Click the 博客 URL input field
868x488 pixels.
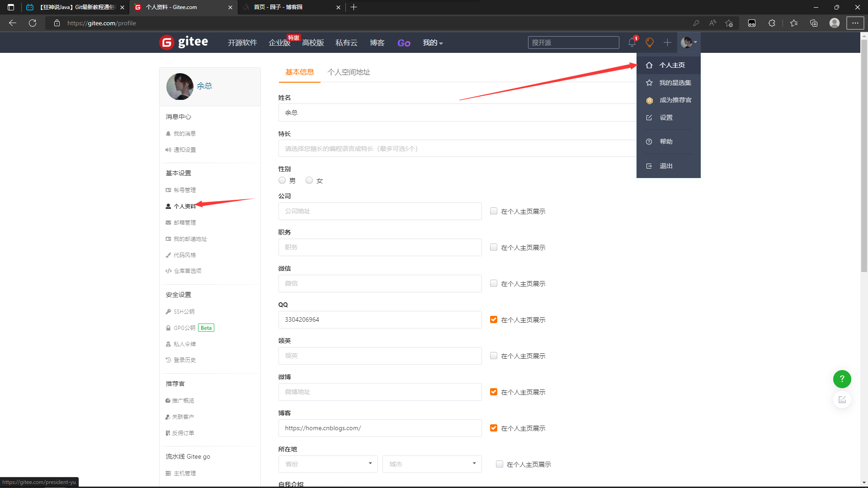click(380, 428)
